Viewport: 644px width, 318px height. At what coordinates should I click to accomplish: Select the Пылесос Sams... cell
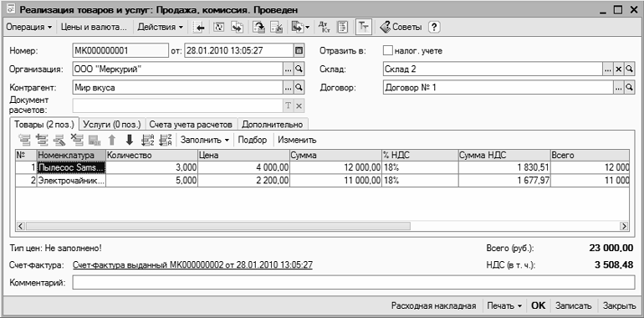[71, 167]
